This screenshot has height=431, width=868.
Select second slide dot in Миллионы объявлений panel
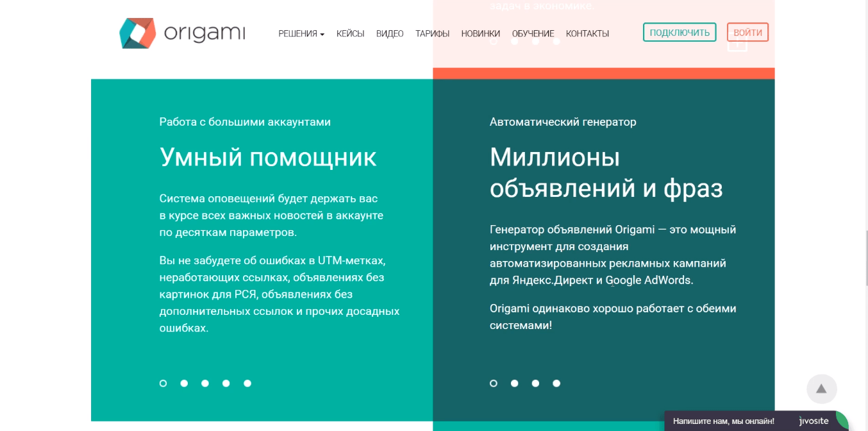point(514,384)
